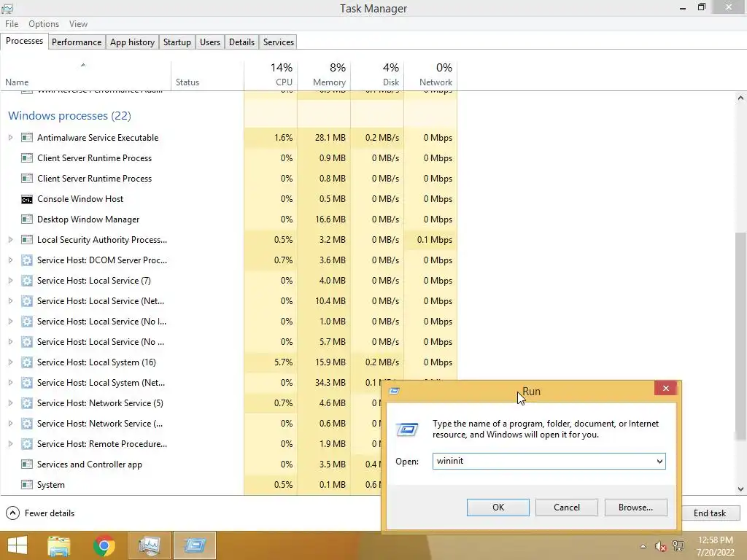Switch to the Details tab

pos(241,42)
